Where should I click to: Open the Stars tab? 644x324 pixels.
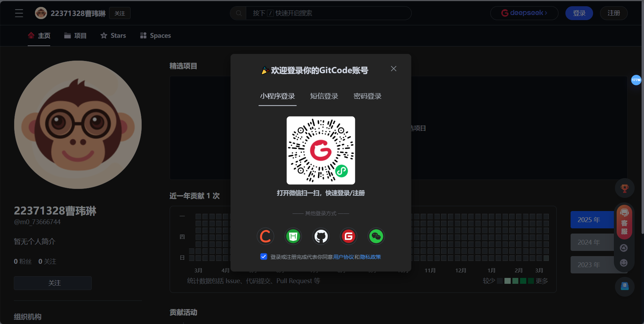(x=113, y=36)
